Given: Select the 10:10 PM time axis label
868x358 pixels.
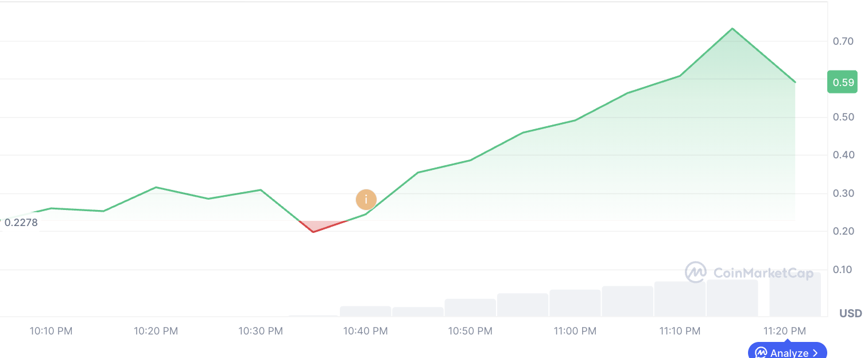Looking at the screenshot, I should (51, 331).
